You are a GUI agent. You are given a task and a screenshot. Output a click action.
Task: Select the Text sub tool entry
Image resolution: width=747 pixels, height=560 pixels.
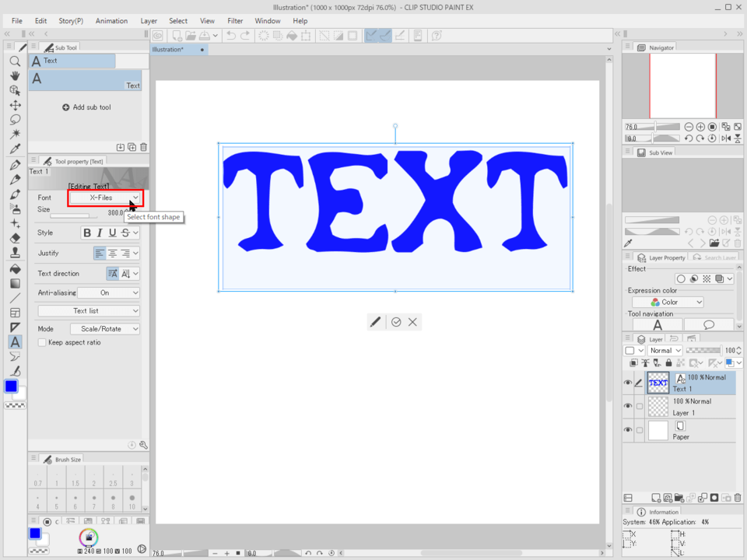tap(86, 80)
